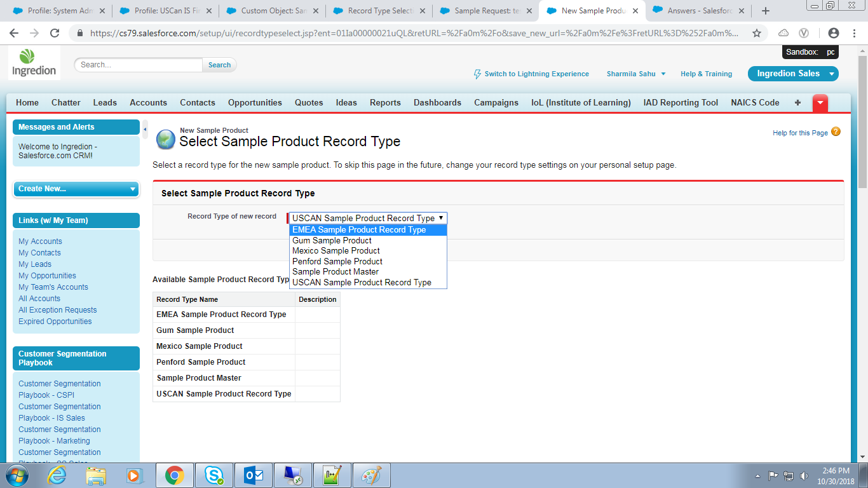Open Windows Media Player from the taskbar
This screenshot has width=868, height=488.
tap(133, 475)
